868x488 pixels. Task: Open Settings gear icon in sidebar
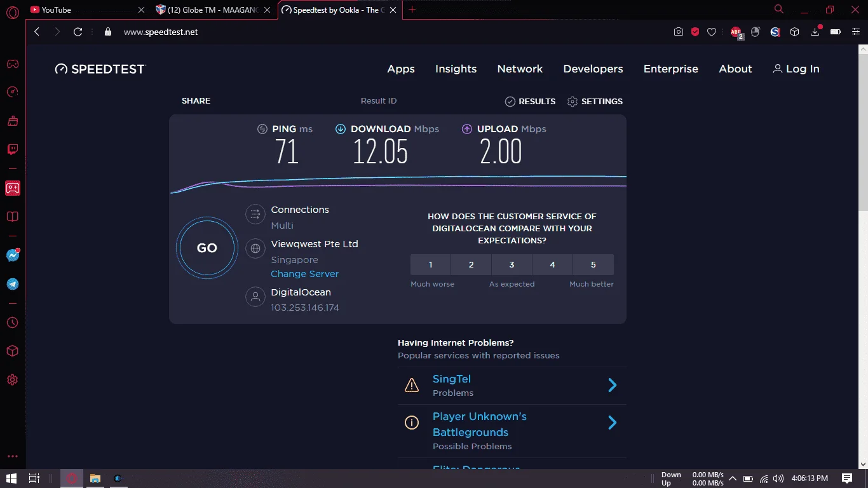12,380
